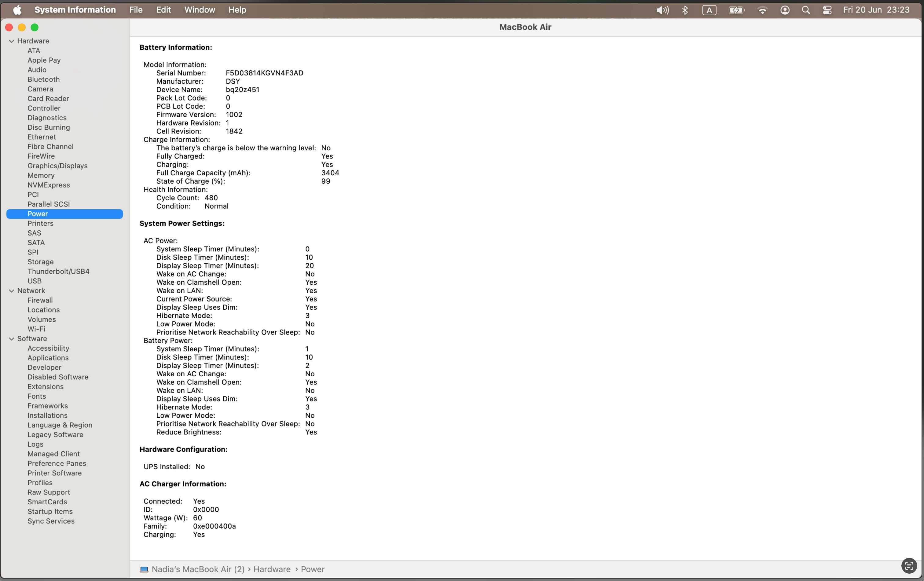Select USB in the sidebar
This screenshot has width=924, height=581.
point(35,281)
